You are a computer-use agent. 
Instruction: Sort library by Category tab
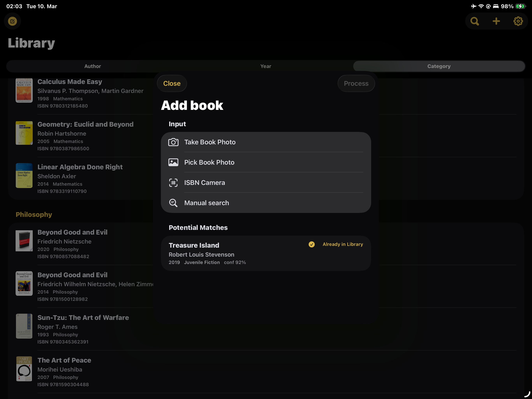(439, 66)
